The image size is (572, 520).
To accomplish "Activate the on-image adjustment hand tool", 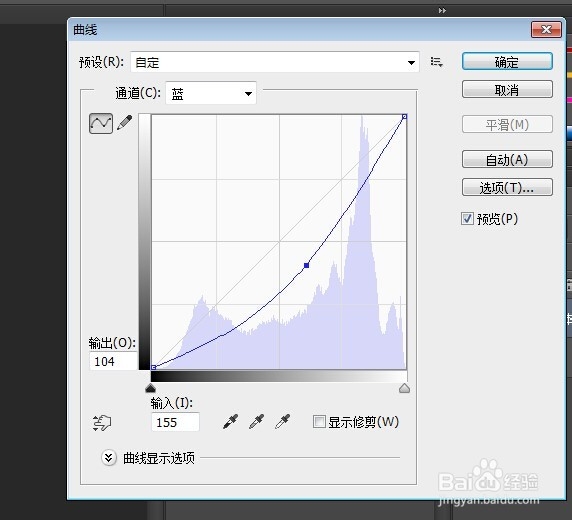I will pos(102,423).
